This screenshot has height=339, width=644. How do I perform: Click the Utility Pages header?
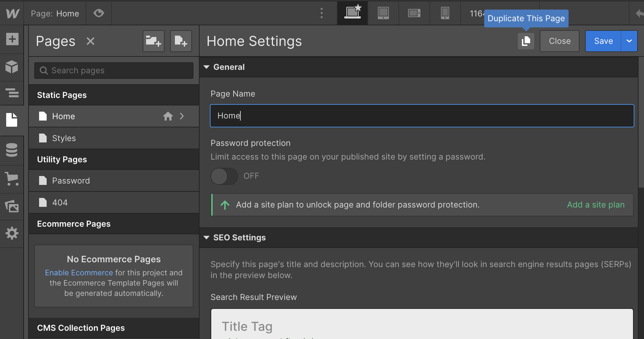114,160
